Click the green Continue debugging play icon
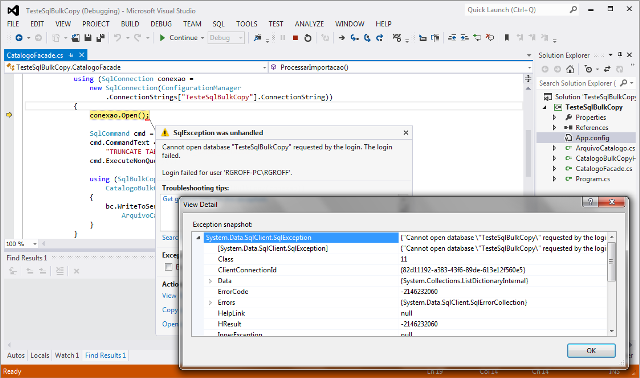640x378 pixels. (x=162, y=38)
